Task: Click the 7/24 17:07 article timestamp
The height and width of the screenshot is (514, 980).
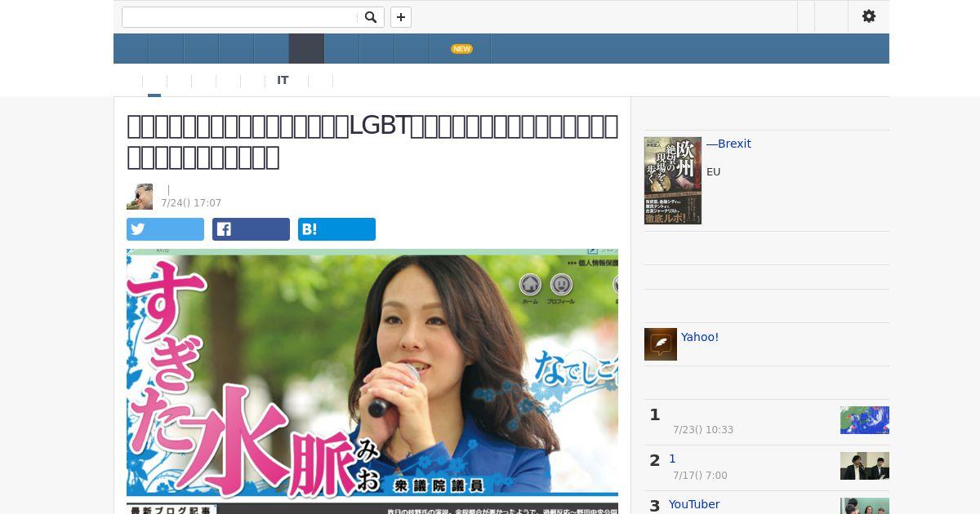Action: (x=191, y=203)
